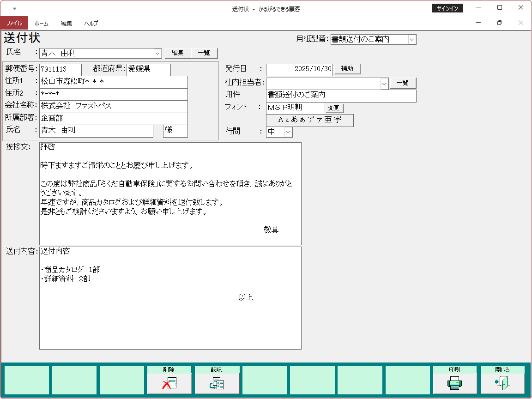The width and height of the screenshot is (532, 399).
Task: Click the print (印刷) printer icon
Action: tap(454, 383)
